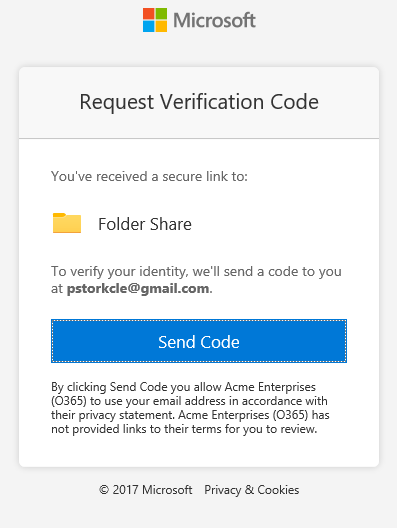The height and width of the screenshot is (528, 397).
Task: Select the pstorkcle@gmail.com email address
Action: point(138,289)
